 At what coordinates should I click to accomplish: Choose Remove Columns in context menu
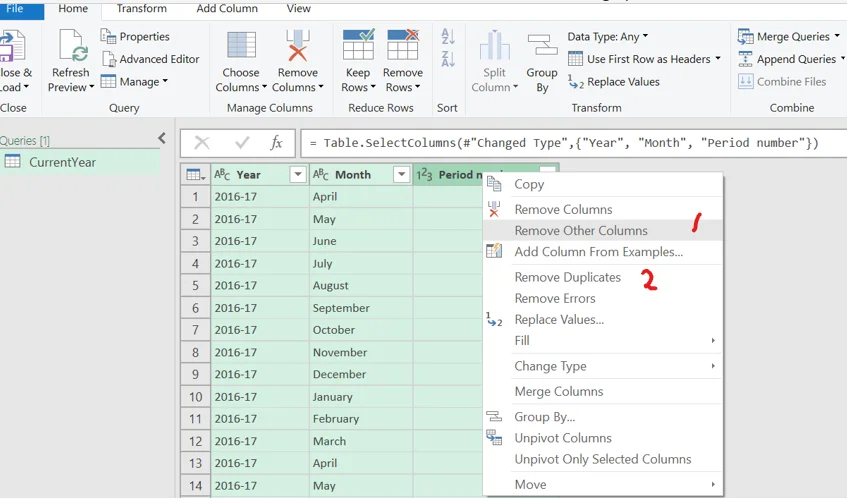click(603, 209)
